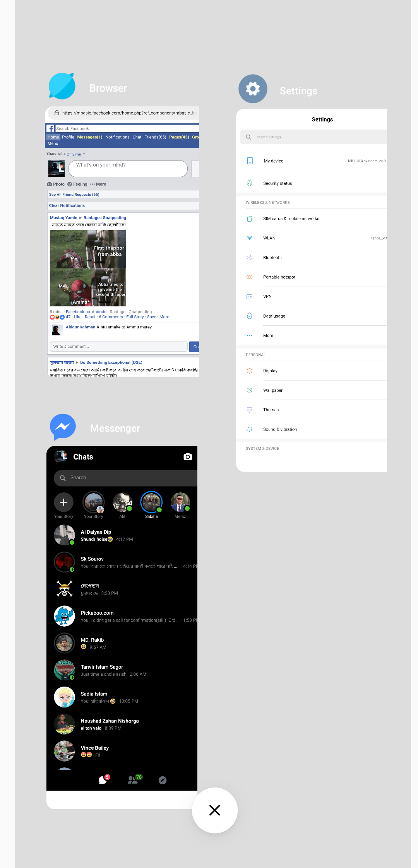Click the lock icon in browser address bar

coord(57,113)
